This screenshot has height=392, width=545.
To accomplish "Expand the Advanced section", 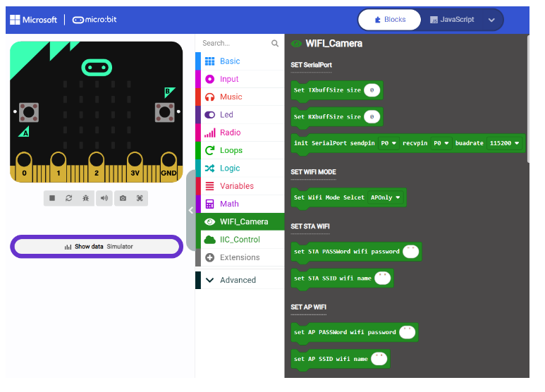I will coord(240,280).
